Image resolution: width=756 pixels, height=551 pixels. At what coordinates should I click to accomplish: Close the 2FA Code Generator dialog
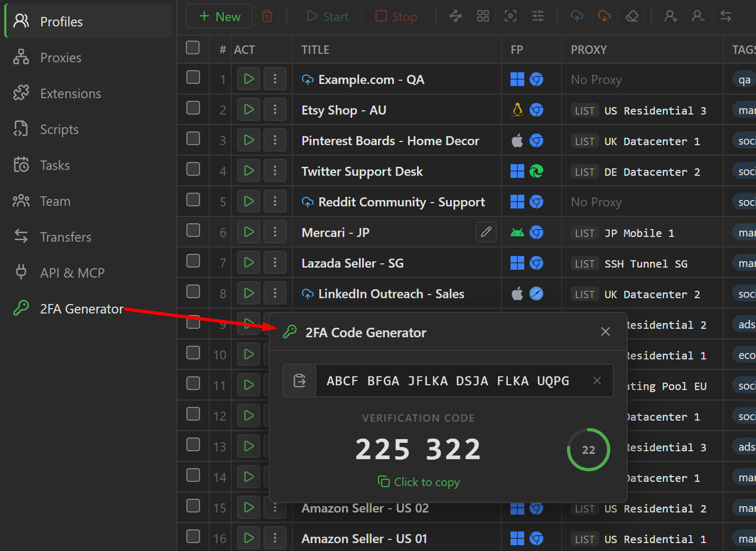pos(606,331)
